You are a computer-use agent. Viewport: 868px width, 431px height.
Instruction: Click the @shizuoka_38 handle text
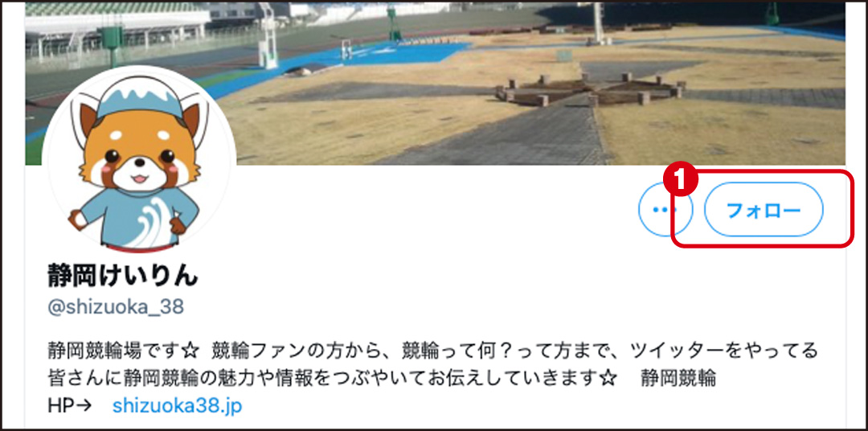(x=116, y=306)
